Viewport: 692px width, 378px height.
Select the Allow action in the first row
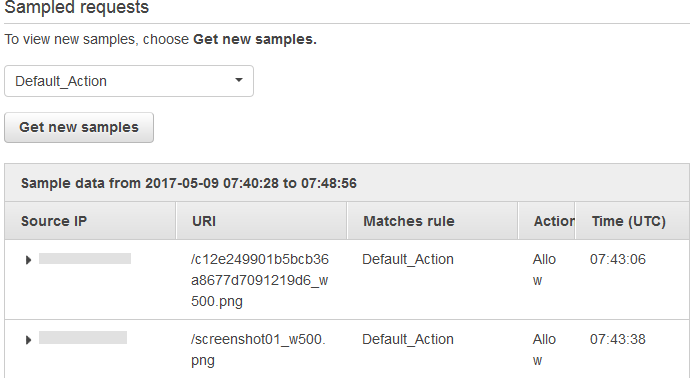[x=544, y=269]
